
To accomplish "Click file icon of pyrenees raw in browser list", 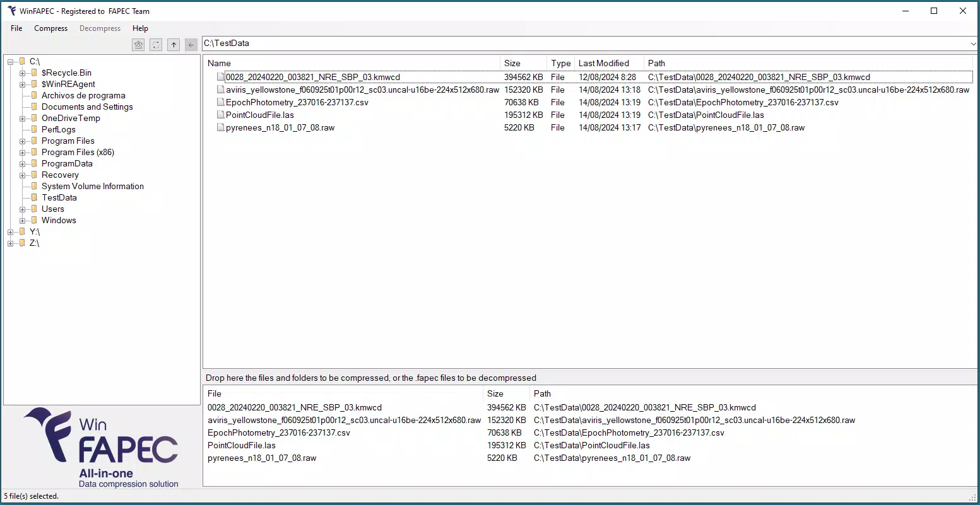I will pos(221,127).
